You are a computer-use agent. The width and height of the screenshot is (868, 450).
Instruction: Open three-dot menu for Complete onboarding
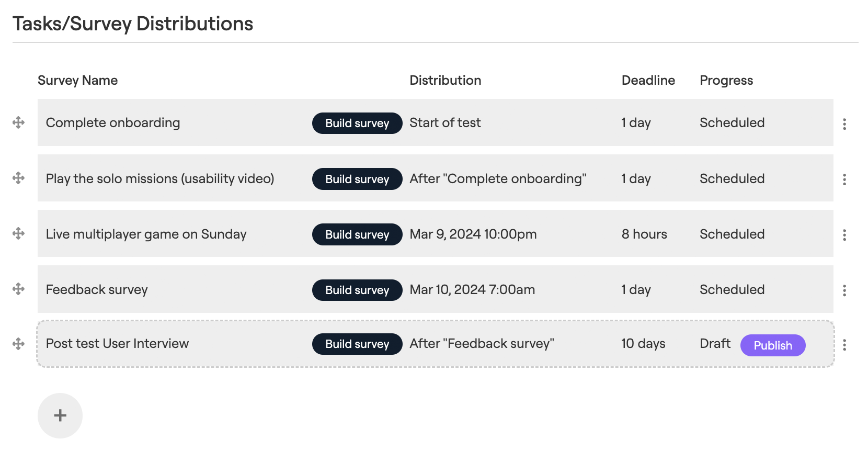click(844, 124)
